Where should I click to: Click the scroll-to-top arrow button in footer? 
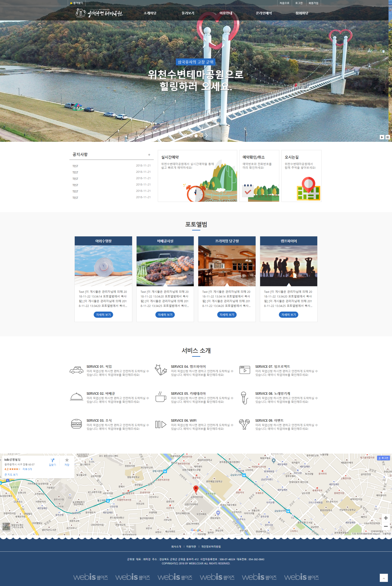(x=383, y=577)
